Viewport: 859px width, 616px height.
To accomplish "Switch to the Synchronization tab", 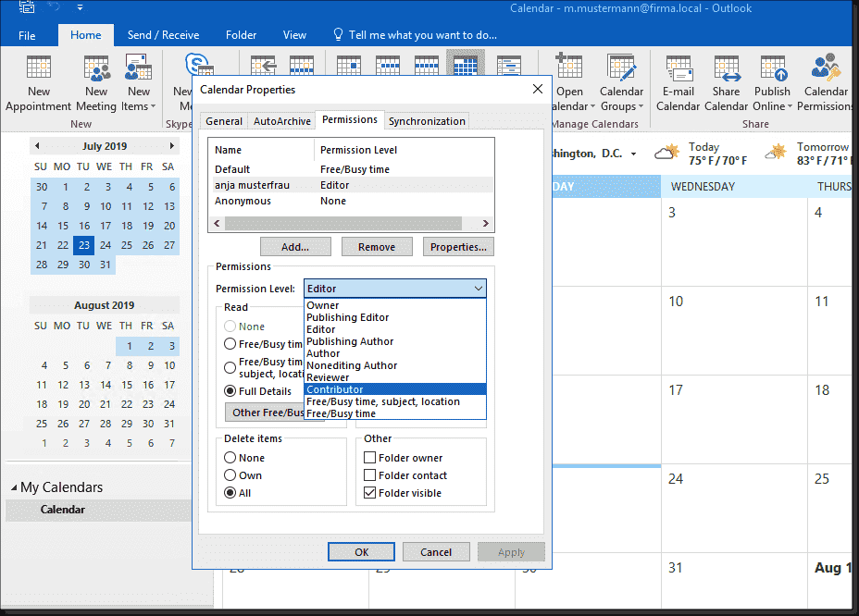I will pyautogui.click(x=427, y=121).
